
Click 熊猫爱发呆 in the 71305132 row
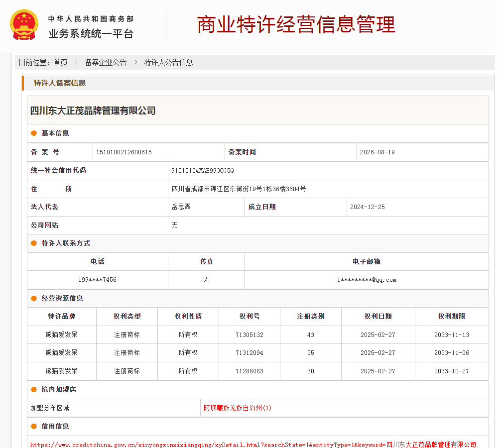tap(62, 335)
